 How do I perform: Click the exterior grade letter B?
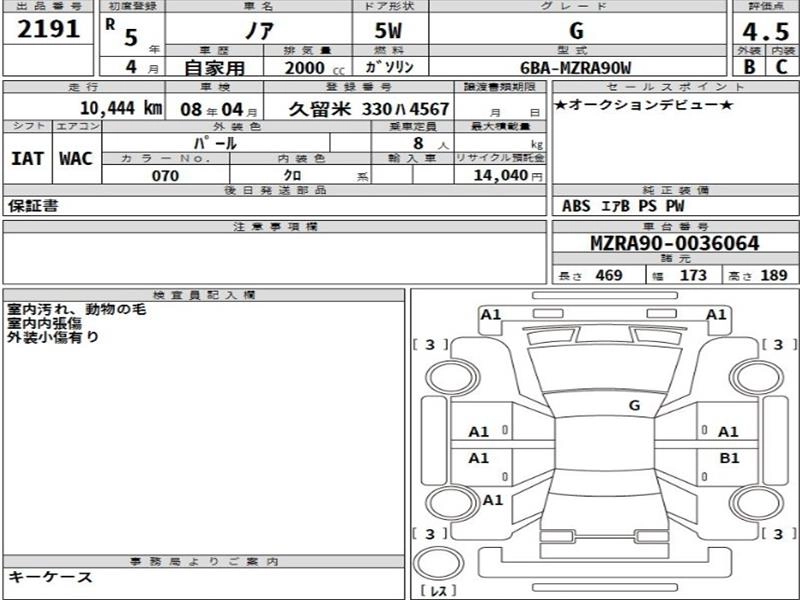tap(749, 66)
